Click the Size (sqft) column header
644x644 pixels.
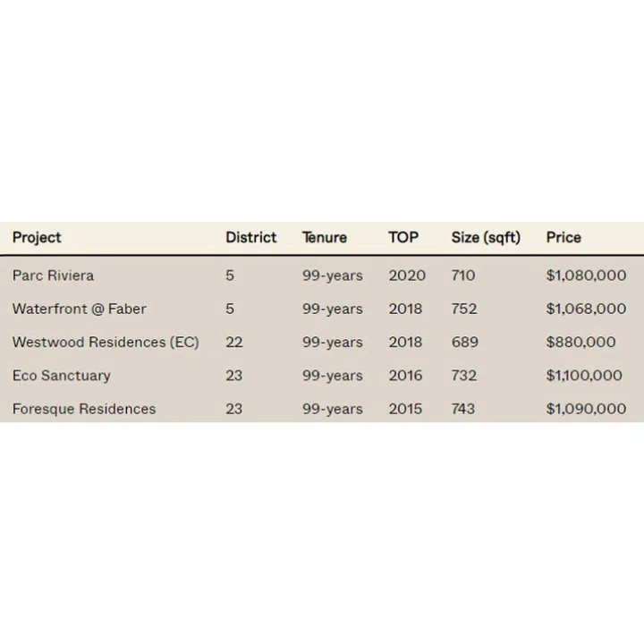click(x=486, y=237)
